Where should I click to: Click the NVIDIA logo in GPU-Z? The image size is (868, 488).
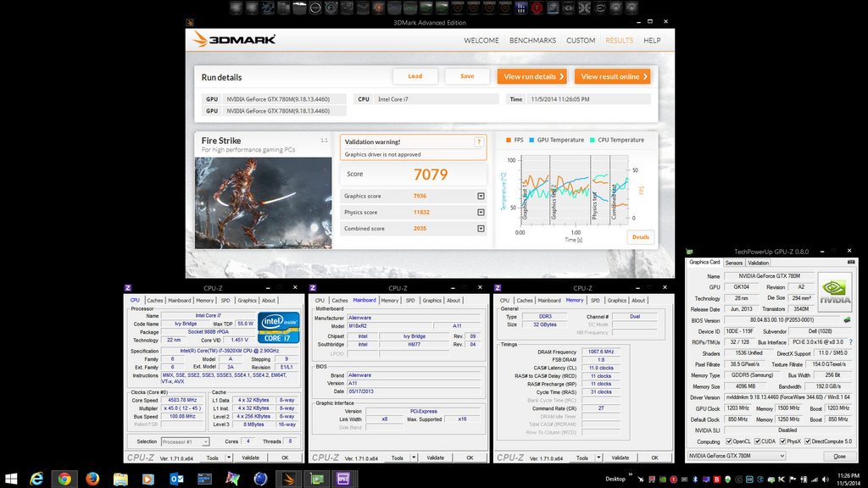coord(835,291)
